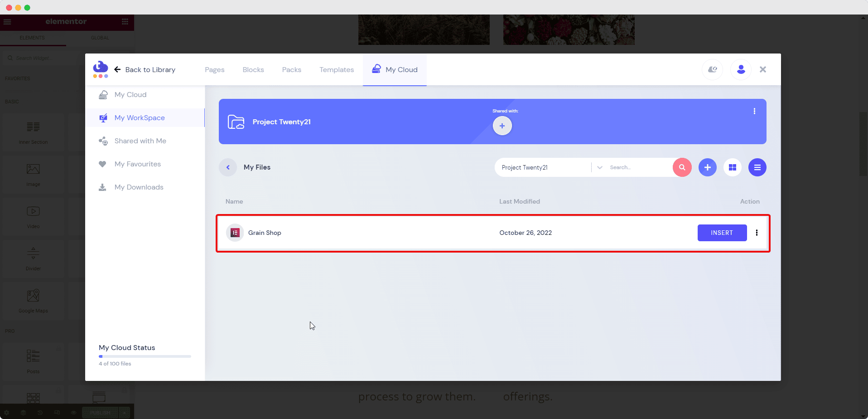Open the user profile icon

pos(741,69)
